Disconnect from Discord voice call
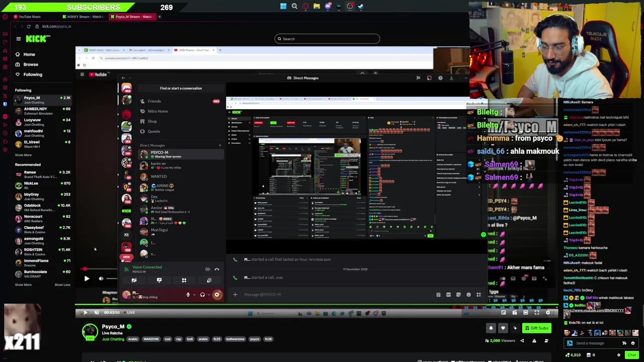This screenshot has width=644, height=362. pos(217,269)
